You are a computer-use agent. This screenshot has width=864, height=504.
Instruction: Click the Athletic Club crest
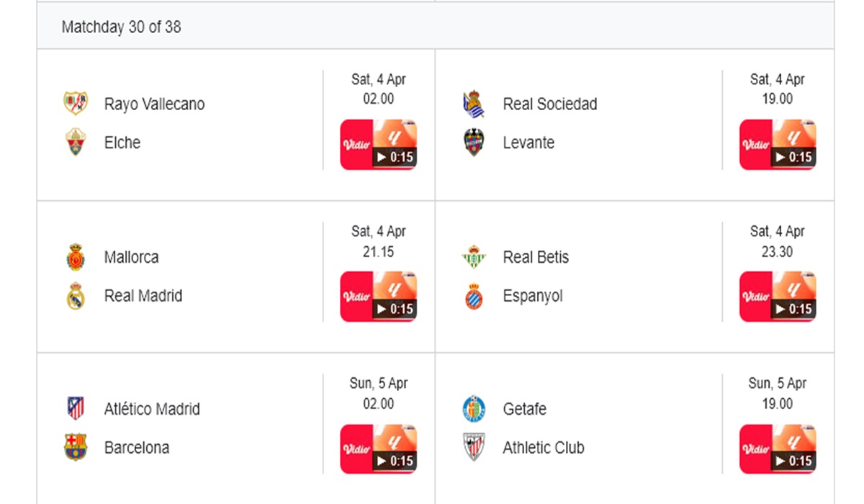pos(474,448)
